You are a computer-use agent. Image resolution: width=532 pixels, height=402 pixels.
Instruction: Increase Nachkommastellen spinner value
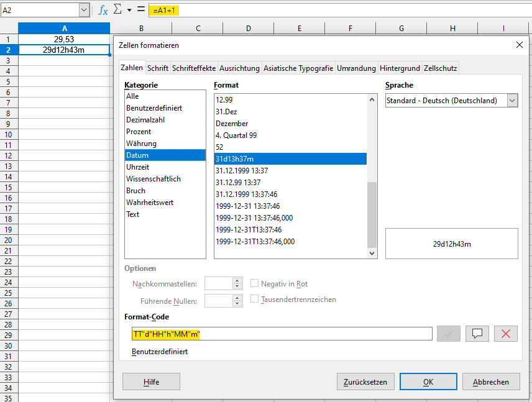click(237, 281)
